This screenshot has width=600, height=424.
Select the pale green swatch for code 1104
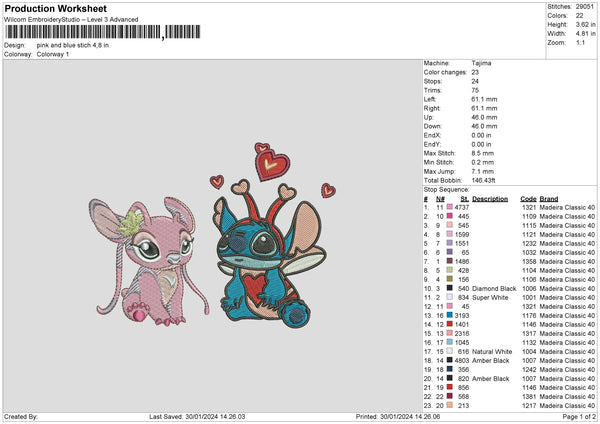coord(450,270)
